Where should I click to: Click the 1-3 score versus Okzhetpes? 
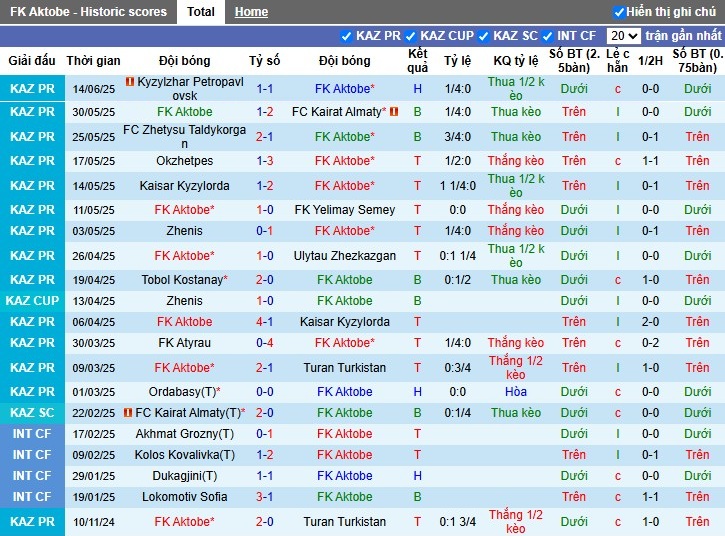pos(264,160)
